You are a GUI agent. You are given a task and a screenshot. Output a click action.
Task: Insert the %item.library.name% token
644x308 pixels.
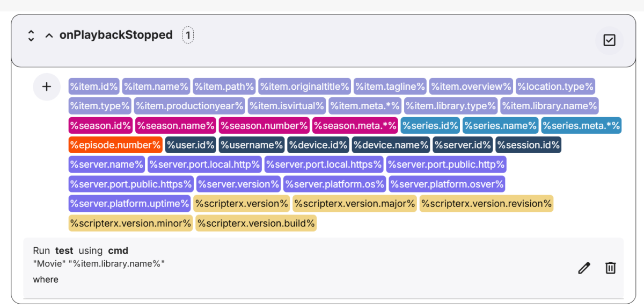(x=549, y=105)
